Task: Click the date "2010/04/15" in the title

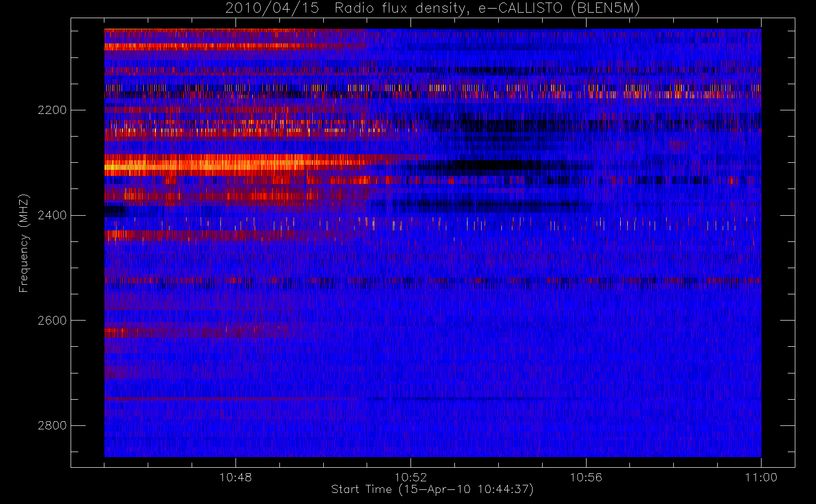Action: click(272, 8)
